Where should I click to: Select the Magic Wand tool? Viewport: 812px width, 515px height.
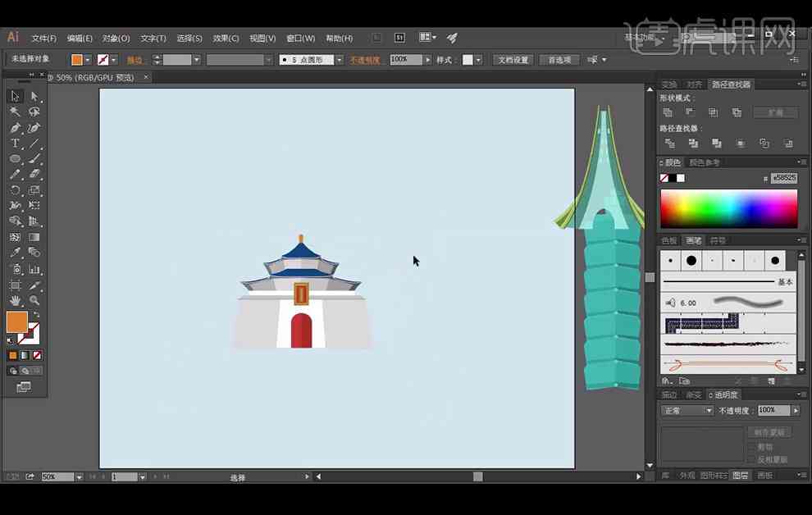(x=15, y=112)
